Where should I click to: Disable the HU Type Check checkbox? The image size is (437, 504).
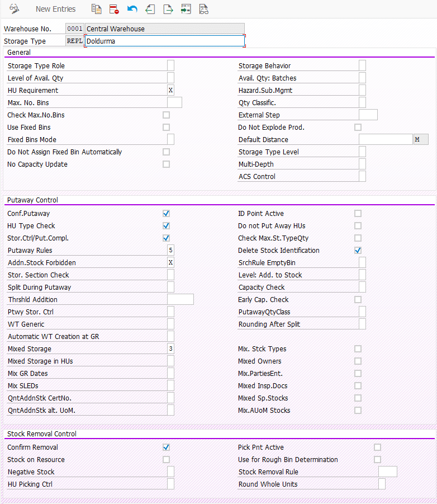click(x=166, y=226)
